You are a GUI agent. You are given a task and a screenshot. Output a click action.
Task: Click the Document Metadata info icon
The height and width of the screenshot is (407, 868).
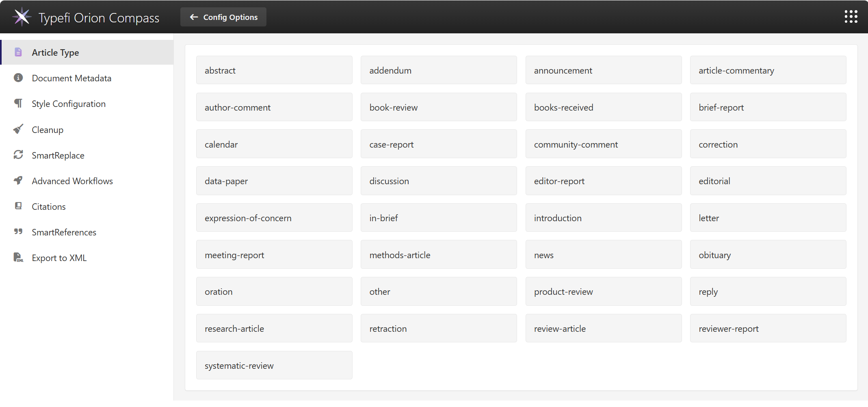(18, 78)
